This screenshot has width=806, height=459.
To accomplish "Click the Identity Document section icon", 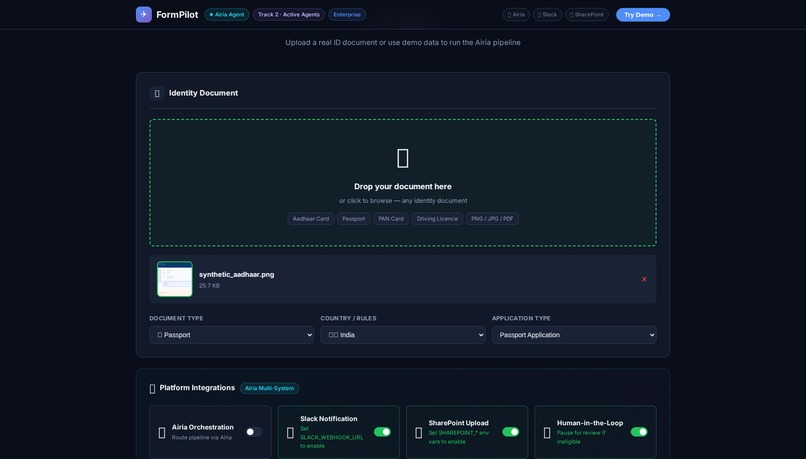I will 157,93.
